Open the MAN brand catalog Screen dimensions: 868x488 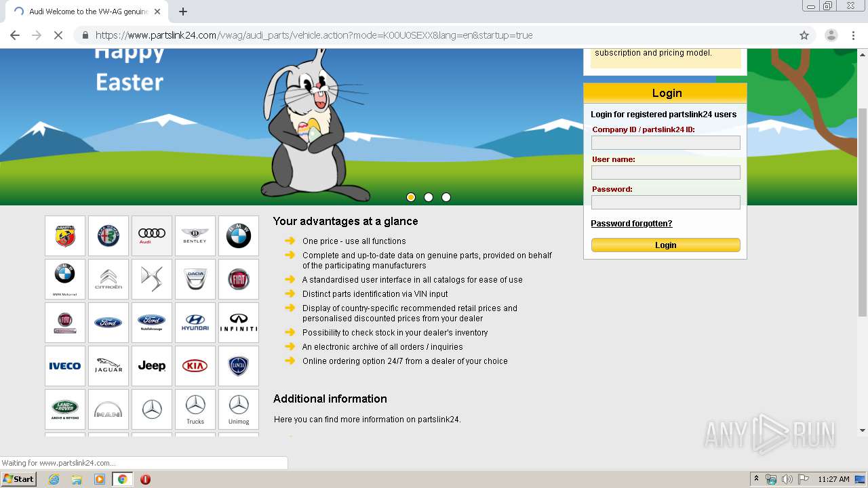point(108,409)
